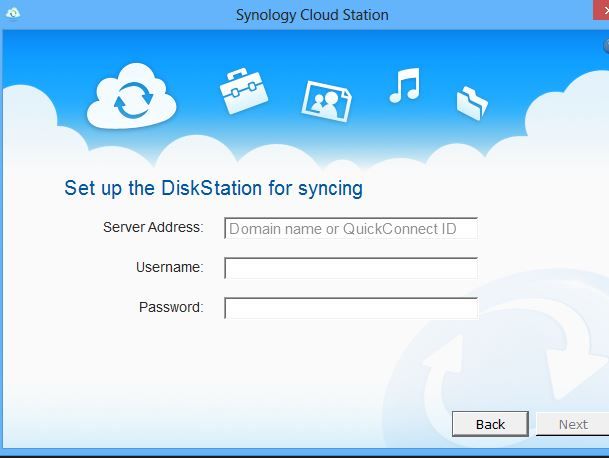Click the Synology Cloud Station window title
Image resolution: width=609 pixels, height=458 pixels.
coord(311,15)
